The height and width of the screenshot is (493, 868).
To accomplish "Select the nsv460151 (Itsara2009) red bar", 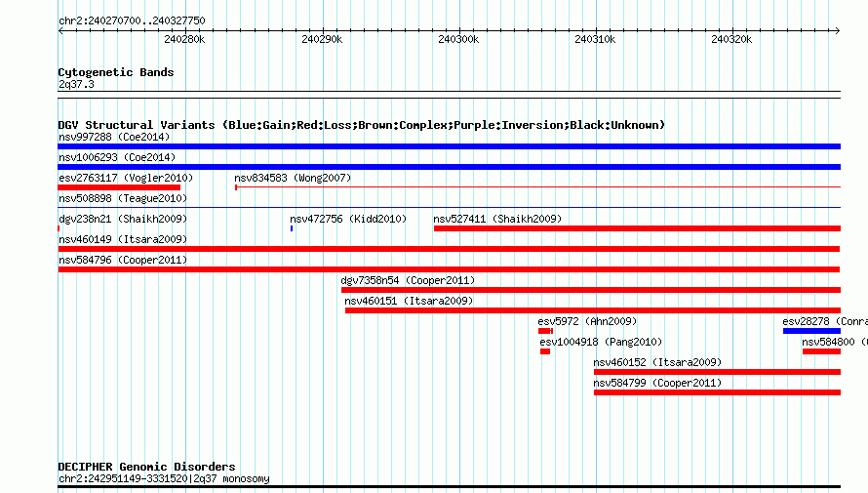I will (x=593, y=310).
